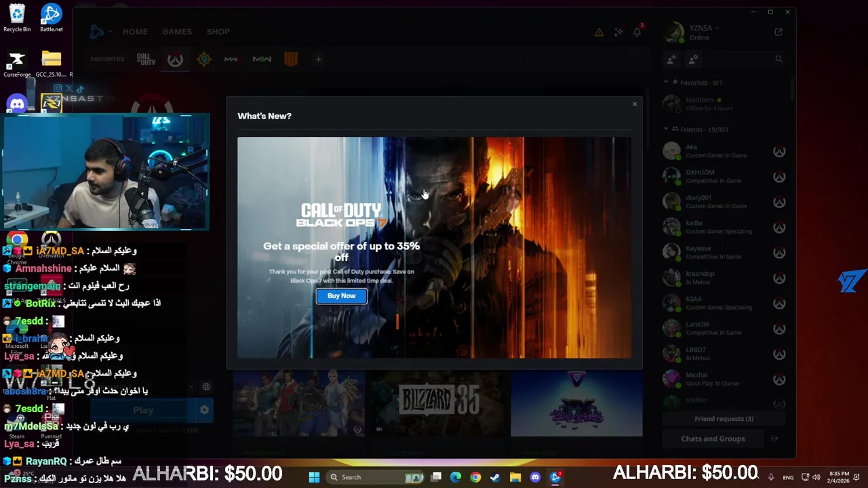
Task: Open volume control in system tray
Action: point(816,477)
